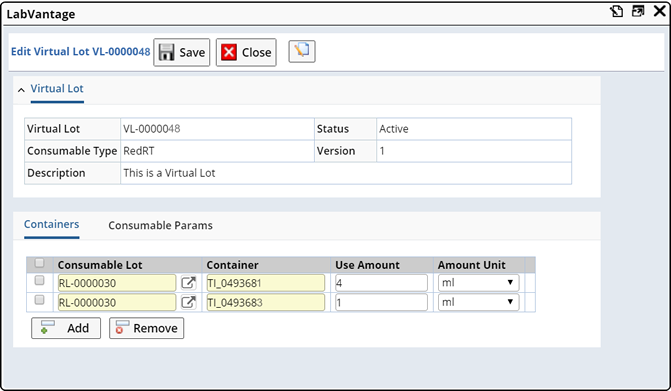Check the row with container TI_0493683
This screenshot has width=671, height=391.
[x=39, y=299]
